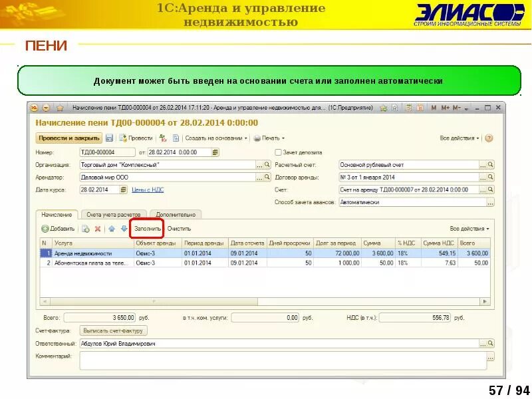Move the row up with the blue up arrow
The height and width of the screenshot is (399, 532).
click(x=112, y=229)
